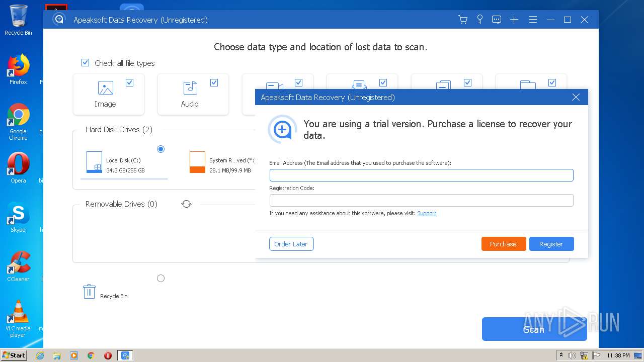Click the Order Later button

[x=291, y=244]
